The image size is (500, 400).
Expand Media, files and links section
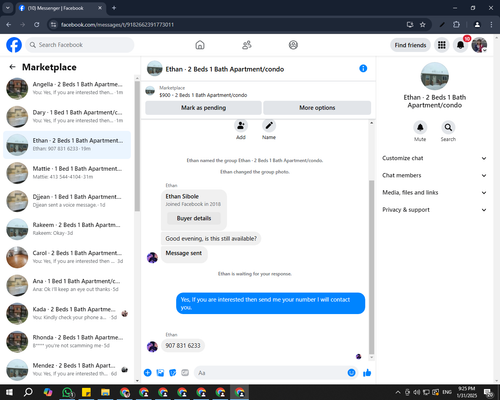(434, 192)
